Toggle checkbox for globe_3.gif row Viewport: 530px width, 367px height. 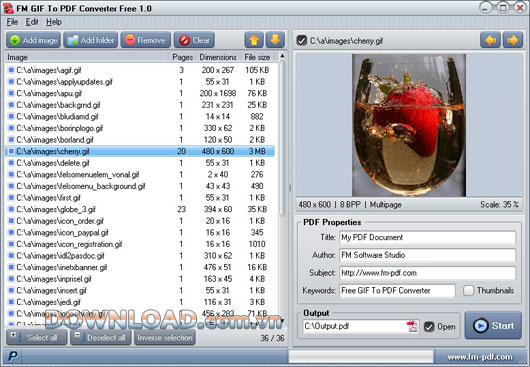click(x=11, y=209)
